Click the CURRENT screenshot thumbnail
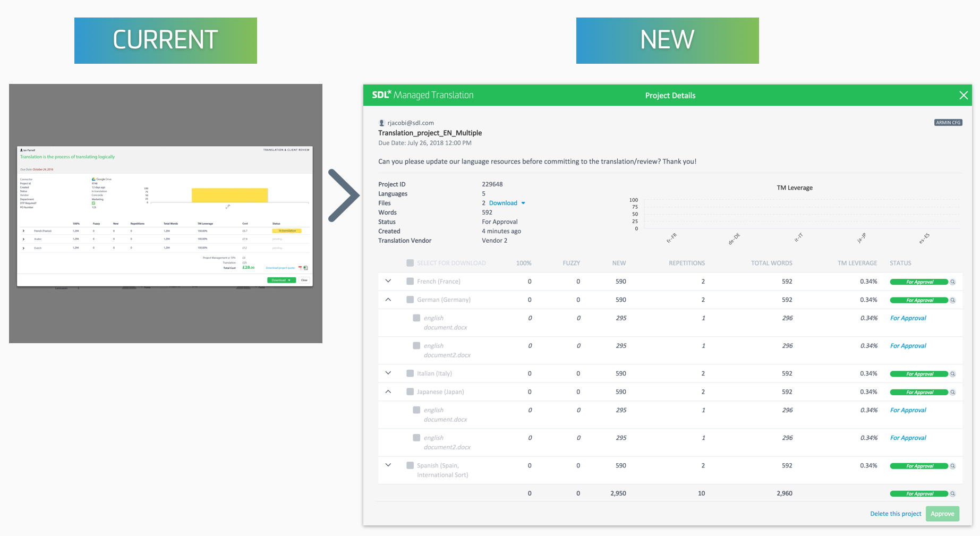The width and height of the screenshot is (980, 536). click(166, 214)
